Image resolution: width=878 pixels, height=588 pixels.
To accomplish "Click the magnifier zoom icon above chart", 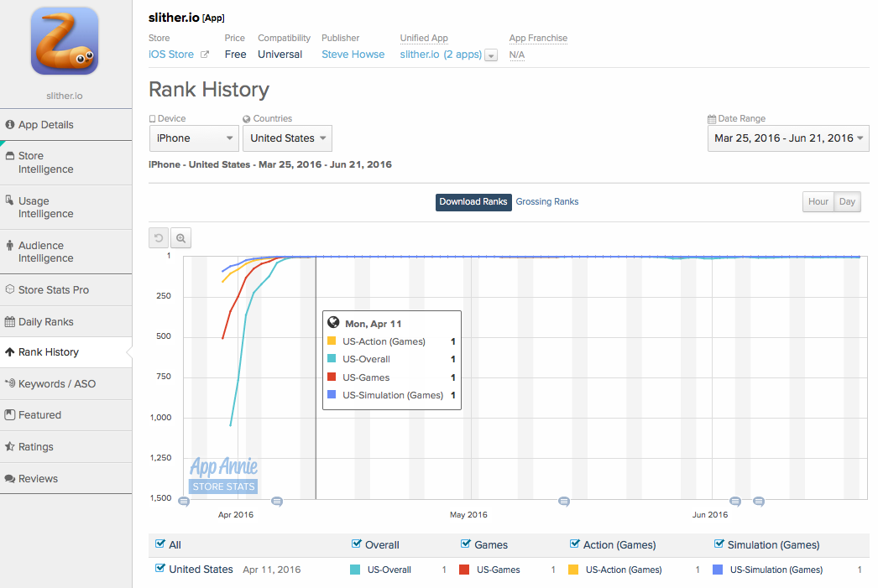I will [x=180, y=238].
